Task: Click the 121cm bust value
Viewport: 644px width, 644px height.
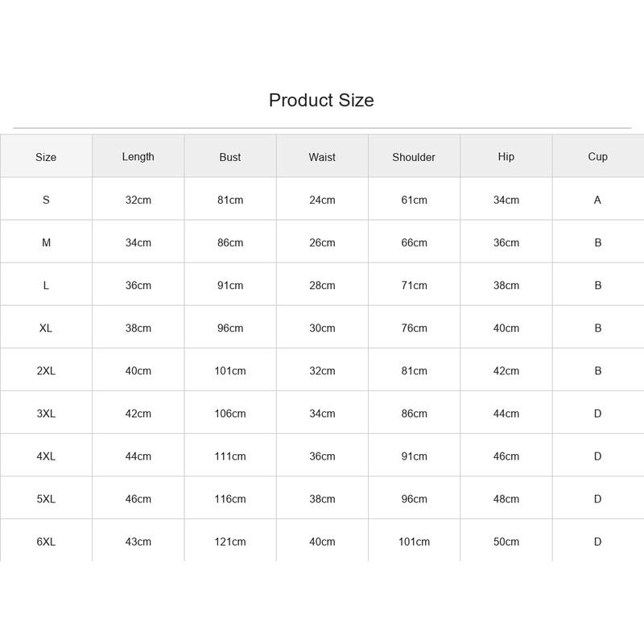Action: point(230,542)
